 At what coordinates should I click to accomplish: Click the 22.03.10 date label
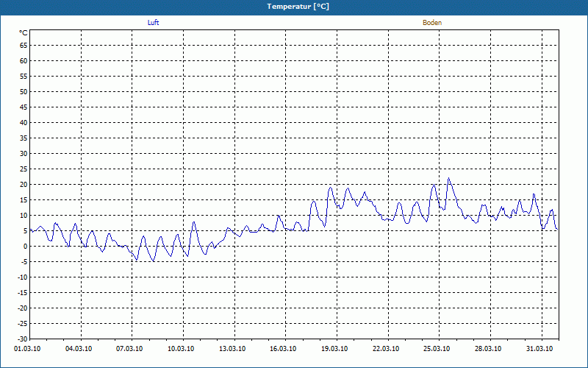[386, 349]
